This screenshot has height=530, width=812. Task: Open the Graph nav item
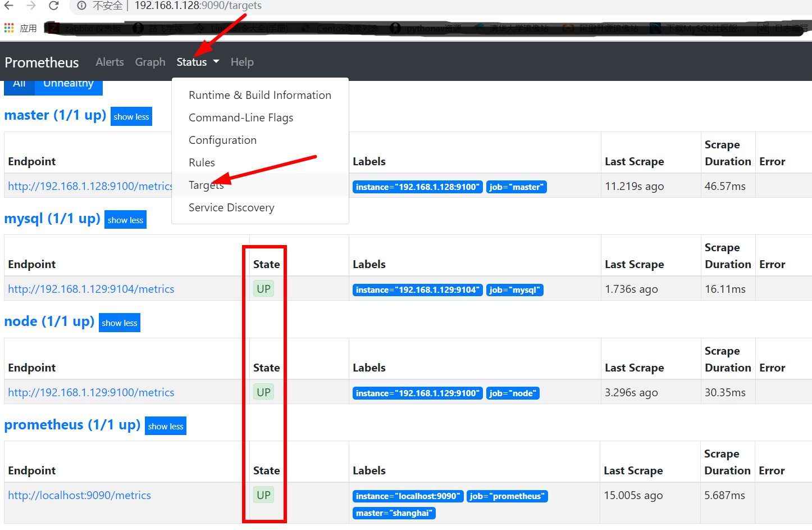pyautogui.click(x=150, y=62)
